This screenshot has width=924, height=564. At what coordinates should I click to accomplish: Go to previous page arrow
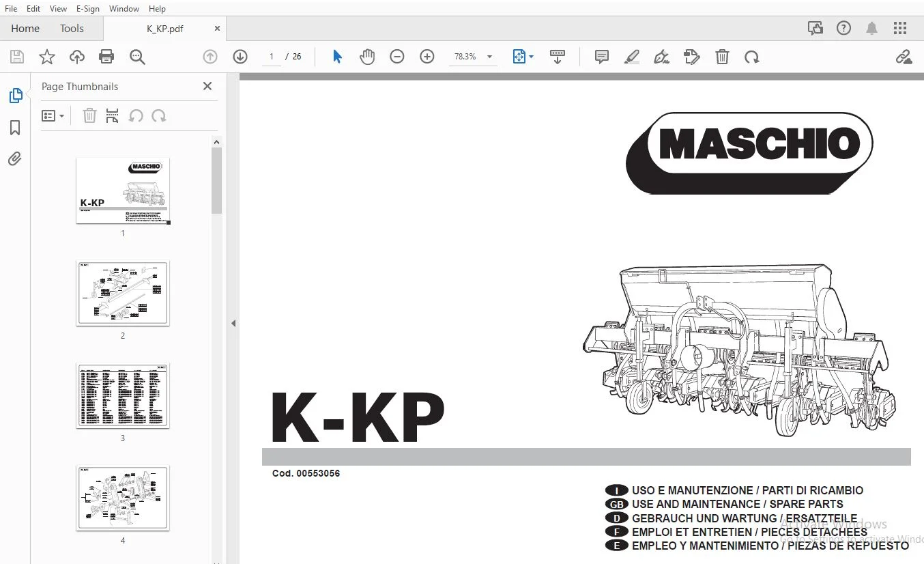(x=210, y=57)
